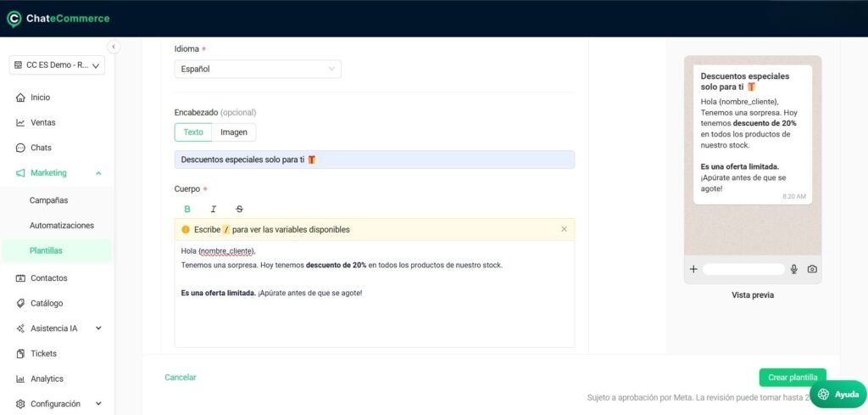This screenshot has height=415, width=868.
Task: Open the Ventas section
Action: pyautogui.click(x=42, y=122)
